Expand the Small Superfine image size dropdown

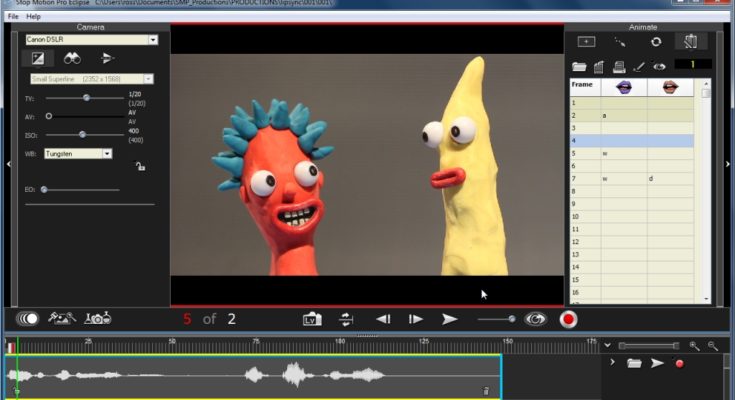pyautogui.click(x=148, y=79)
